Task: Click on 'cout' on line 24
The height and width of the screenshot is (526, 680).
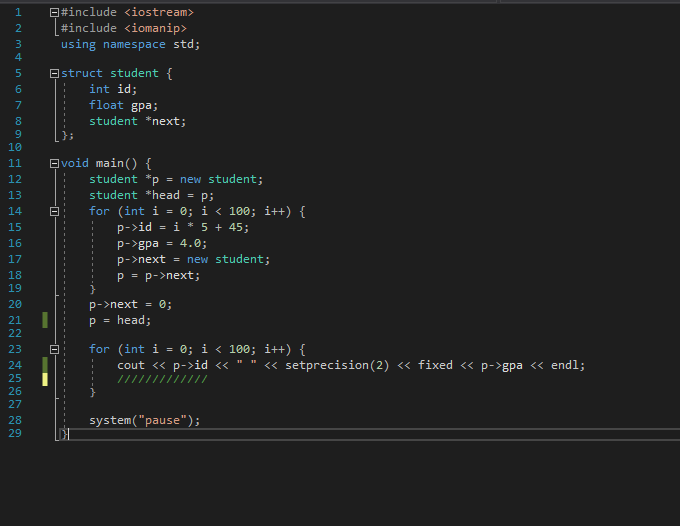Action: 131,366
